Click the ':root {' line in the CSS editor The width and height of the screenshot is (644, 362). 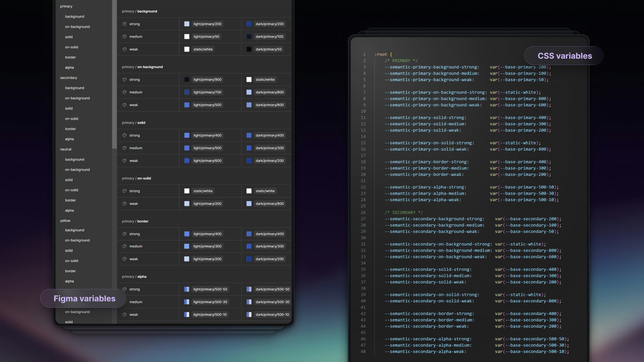383,54
